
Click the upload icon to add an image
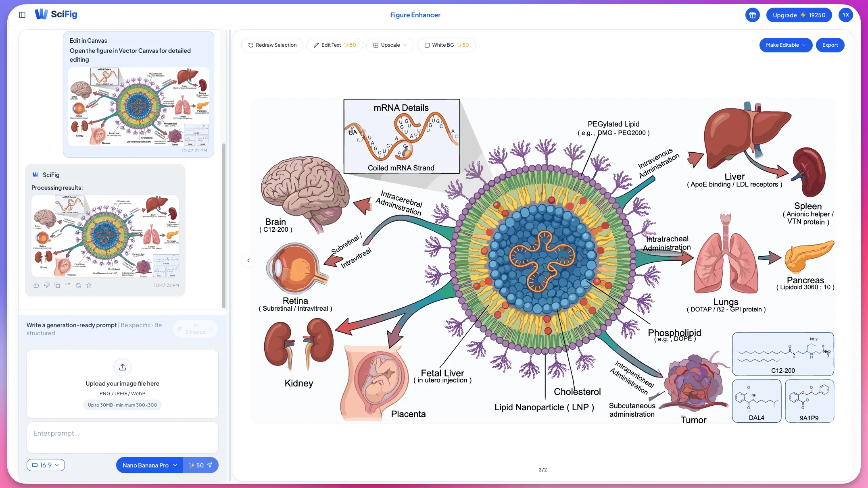coord(122,367)
